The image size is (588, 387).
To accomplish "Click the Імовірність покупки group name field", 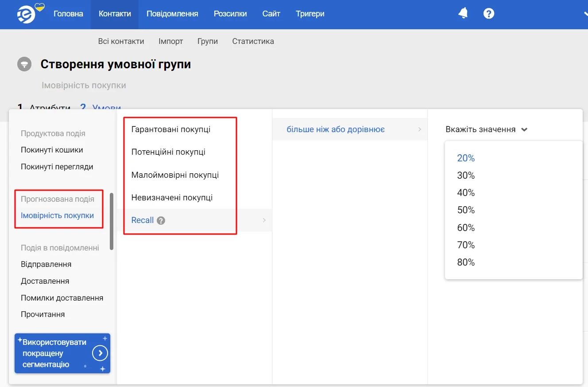I will point(84,86).
